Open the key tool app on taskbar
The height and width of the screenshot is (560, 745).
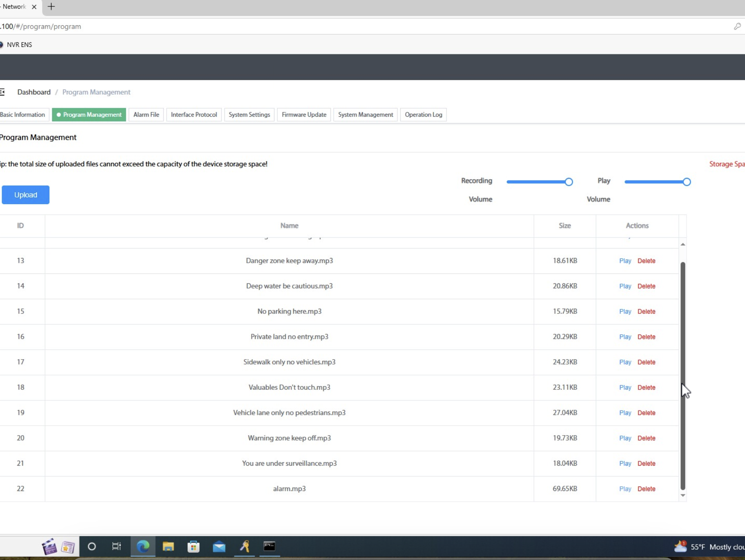245,546
